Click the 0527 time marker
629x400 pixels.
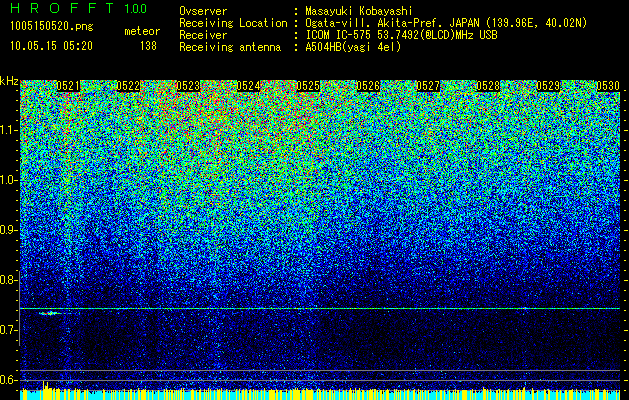(x=428, y=86)
